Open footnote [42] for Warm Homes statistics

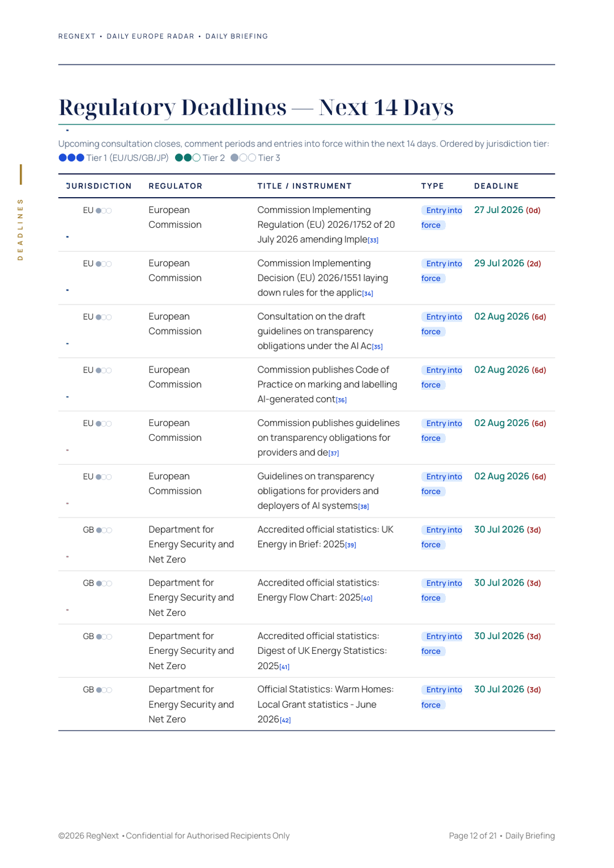[285, 720]
